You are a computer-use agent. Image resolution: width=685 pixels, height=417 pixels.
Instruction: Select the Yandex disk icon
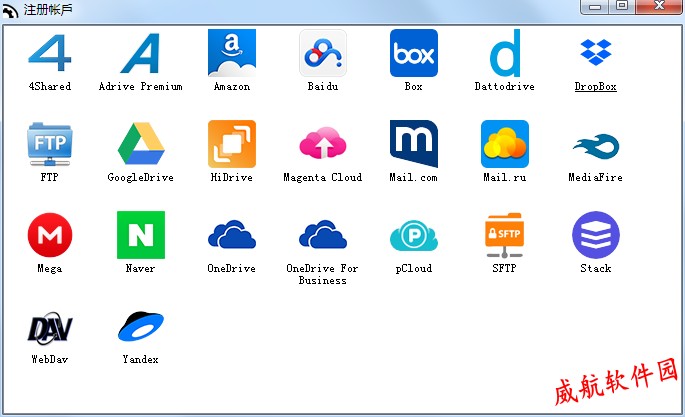coord(141,326)
